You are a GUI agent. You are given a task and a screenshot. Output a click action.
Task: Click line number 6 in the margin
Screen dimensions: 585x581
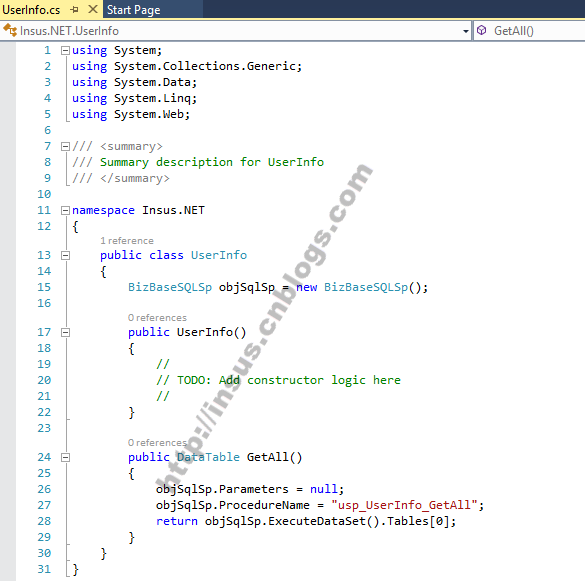click(47, 130)
